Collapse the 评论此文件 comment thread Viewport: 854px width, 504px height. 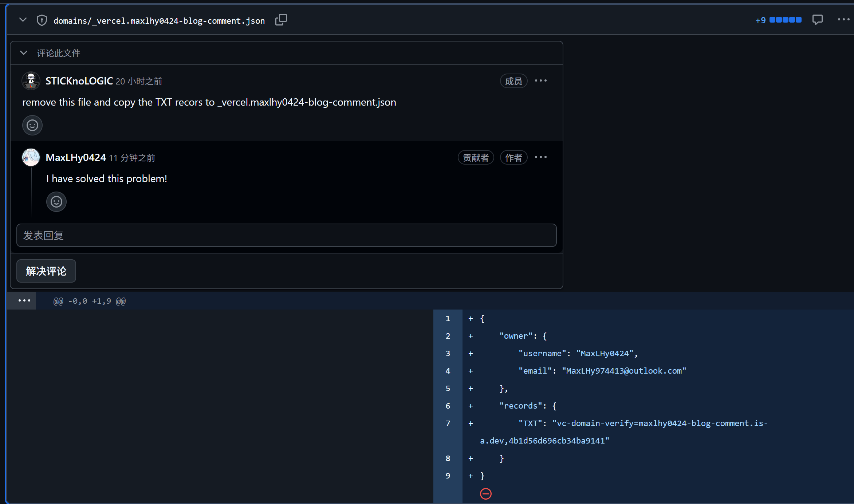point(24,53)
